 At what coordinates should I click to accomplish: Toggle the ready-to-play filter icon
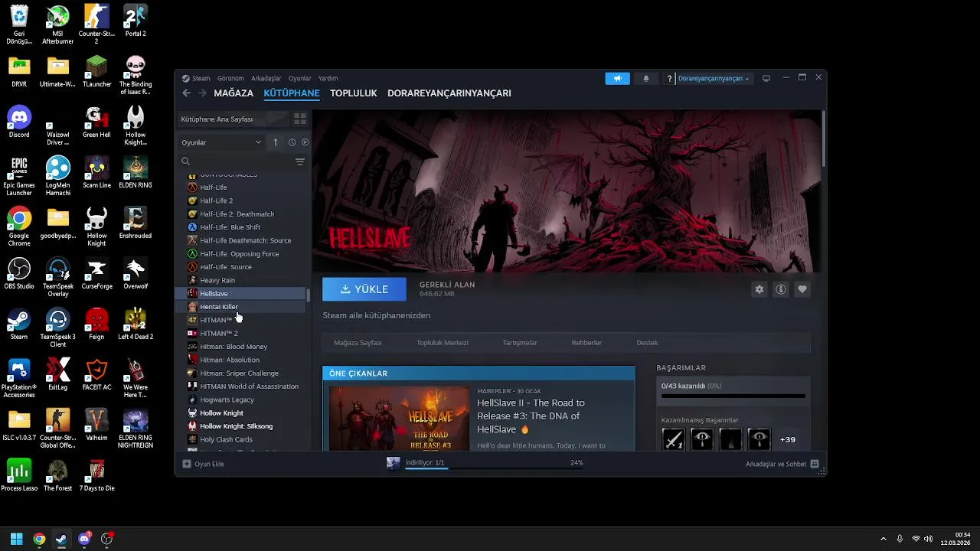pos(305,142)
